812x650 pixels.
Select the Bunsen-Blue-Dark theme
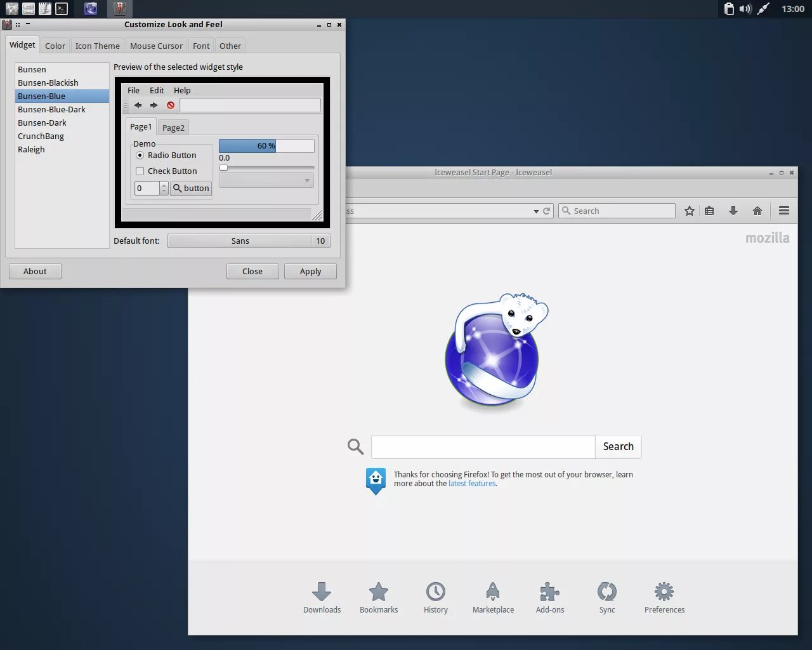62,109
